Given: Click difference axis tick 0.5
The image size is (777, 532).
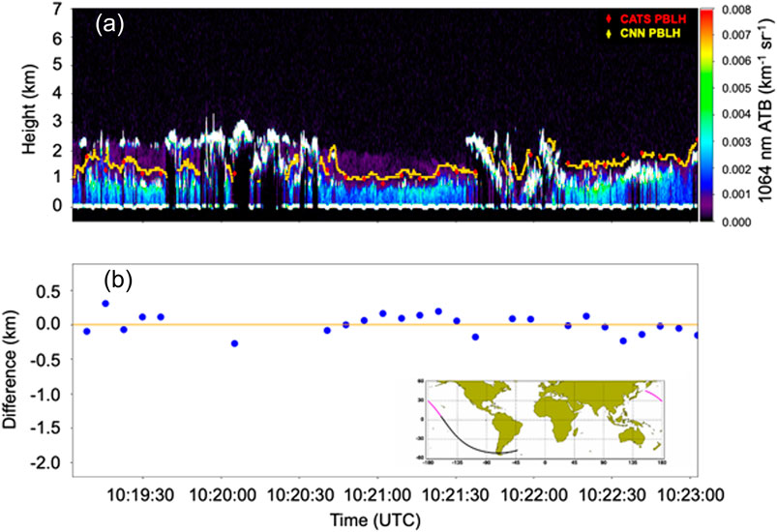Looking at the screenshot, I should point(49,292).
